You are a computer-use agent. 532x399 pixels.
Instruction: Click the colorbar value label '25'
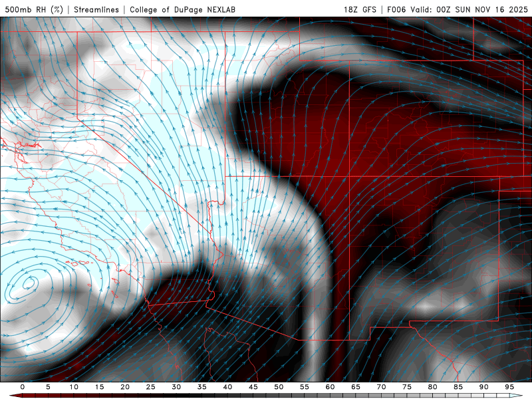pos(151,387)
